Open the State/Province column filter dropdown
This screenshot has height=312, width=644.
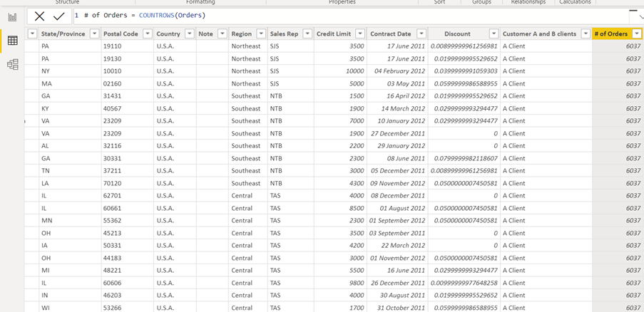pyautogui.click(x=93, y=33)
